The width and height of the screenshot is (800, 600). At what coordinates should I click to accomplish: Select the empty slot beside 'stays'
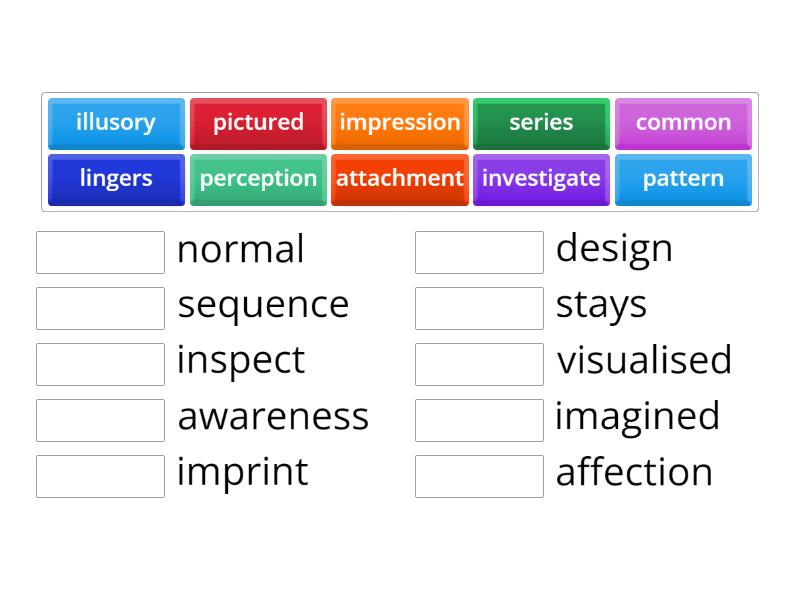pyautogui.click(x=479, y=308)
